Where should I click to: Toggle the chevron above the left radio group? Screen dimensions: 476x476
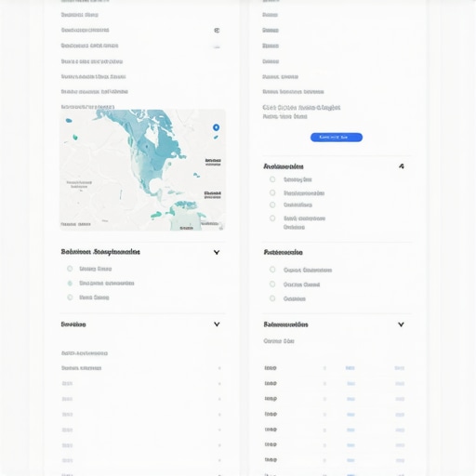click(217, 252)
